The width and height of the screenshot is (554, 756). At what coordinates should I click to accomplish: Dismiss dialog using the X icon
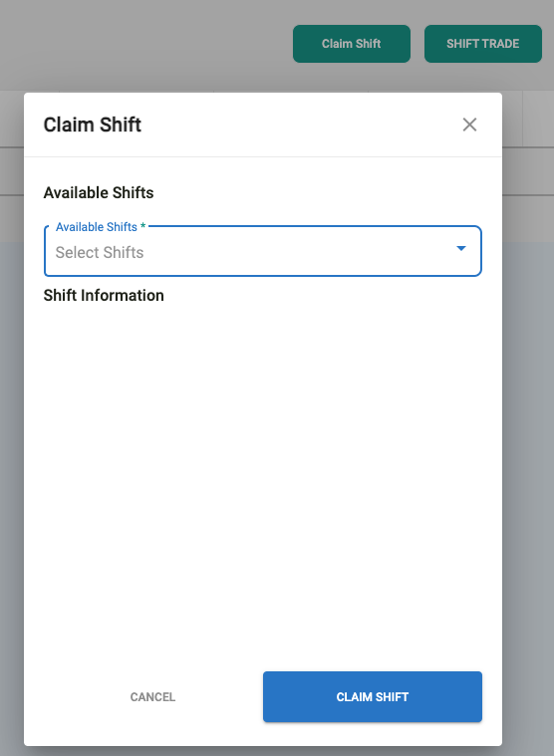(469, 125)
